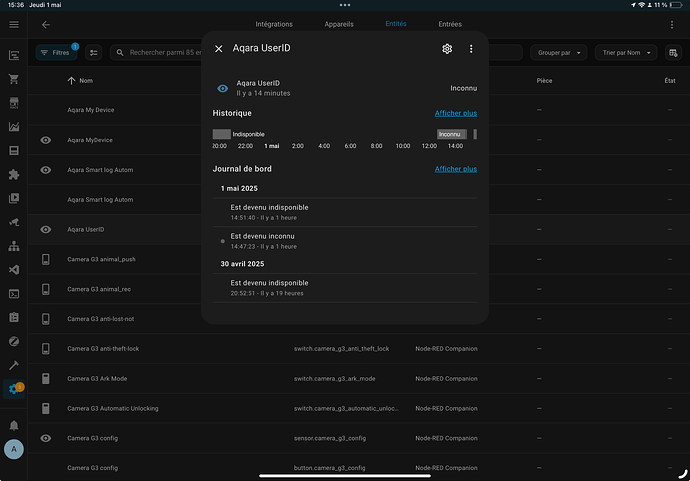Open the network hierarchy sidebar icon
The width and height of the screenshot is (690, 481).
14,246
